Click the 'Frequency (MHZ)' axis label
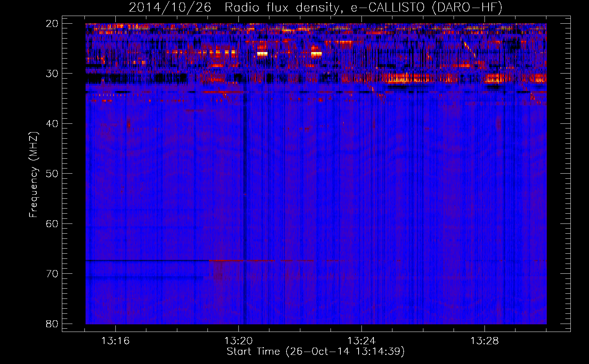Viewport: 589px width, 364px height. pyautogui.click(x=33, y=175)
